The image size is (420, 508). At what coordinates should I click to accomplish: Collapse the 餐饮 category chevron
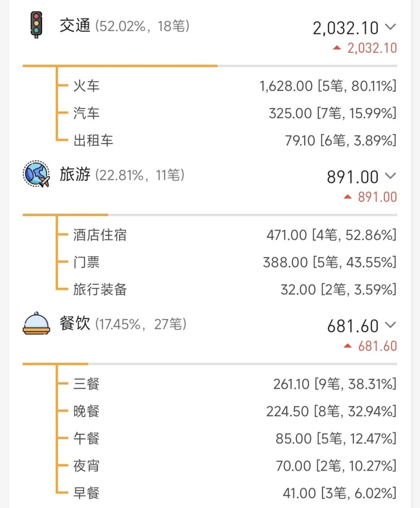[390, 325]
